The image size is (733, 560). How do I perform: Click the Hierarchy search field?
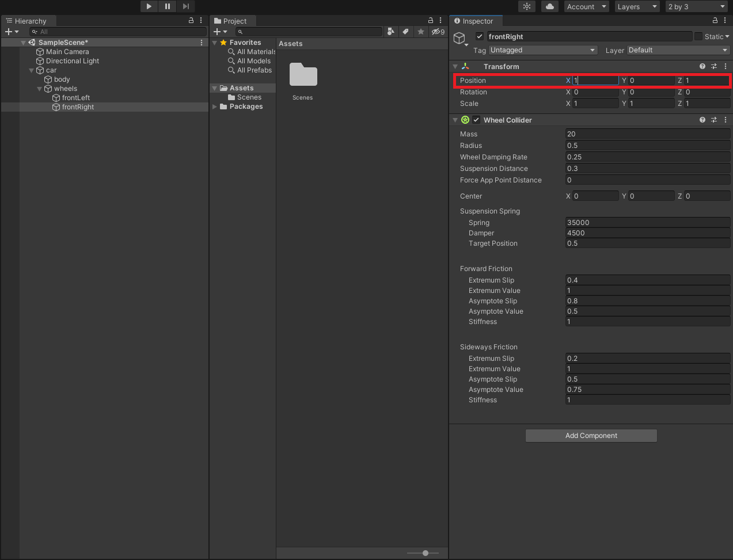(118, 32)
